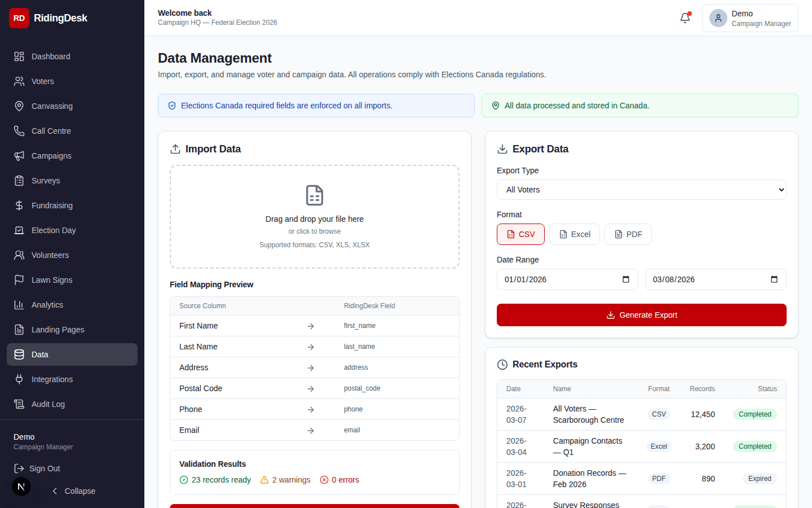812x508 pixels.
Task: Open the end date picker calendar
Action: [774, 279]
